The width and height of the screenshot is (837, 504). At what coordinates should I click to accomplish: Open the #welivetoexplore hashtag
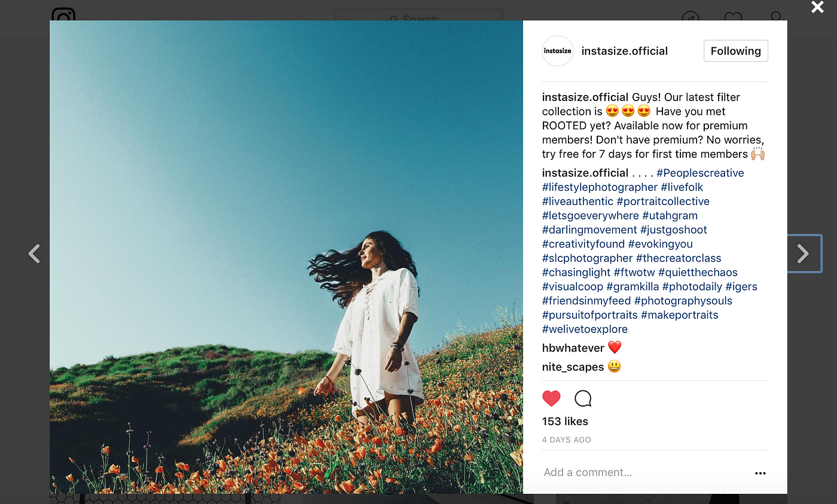pyautogui.click(x=585, y=329)
